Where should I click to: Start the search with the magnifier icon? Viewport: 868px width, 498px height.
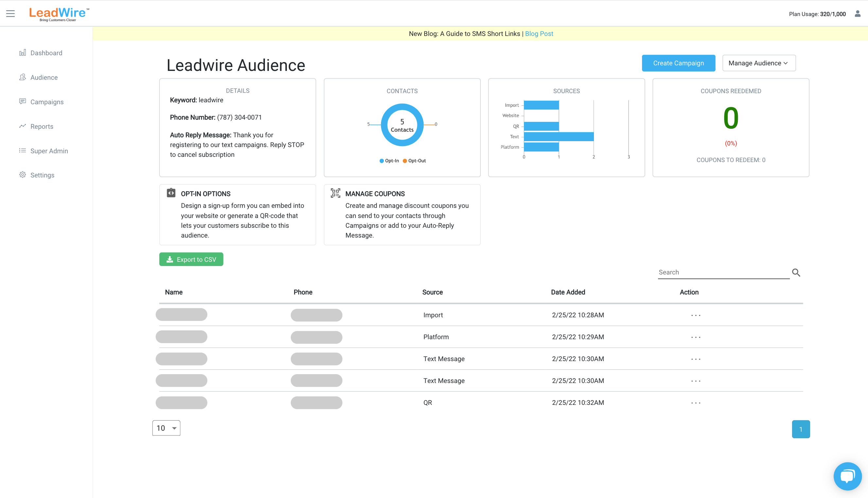pos(796,272)
